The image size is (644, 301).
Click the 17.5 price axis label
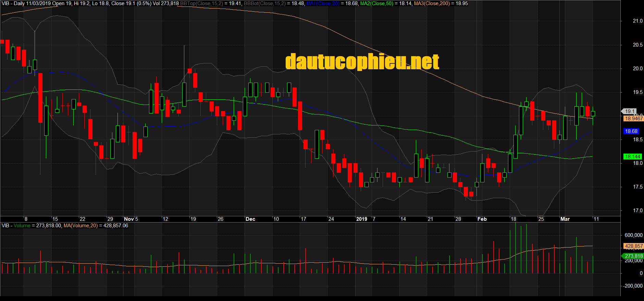pos(637,187)
